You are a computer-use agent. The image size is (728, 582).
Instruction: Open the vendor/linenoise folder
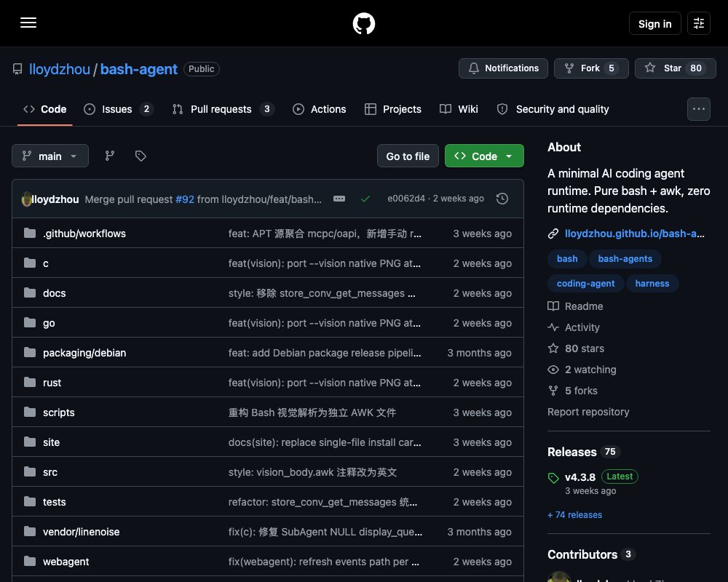tap(82, 531)
